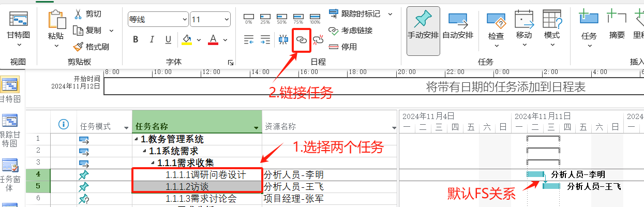Mark task 100% complete
644x207 pixels.
(314, 19)
